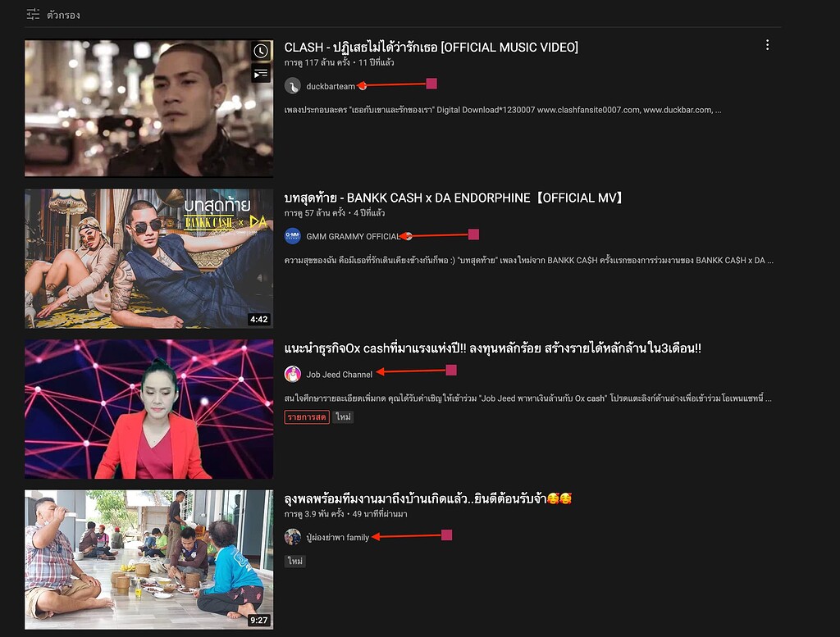Image resolution: width=840 pixels, height=637 pixels.
Task: Click Add to queue icon on CLASH thumbnail
Action: [x=261, y=73]
